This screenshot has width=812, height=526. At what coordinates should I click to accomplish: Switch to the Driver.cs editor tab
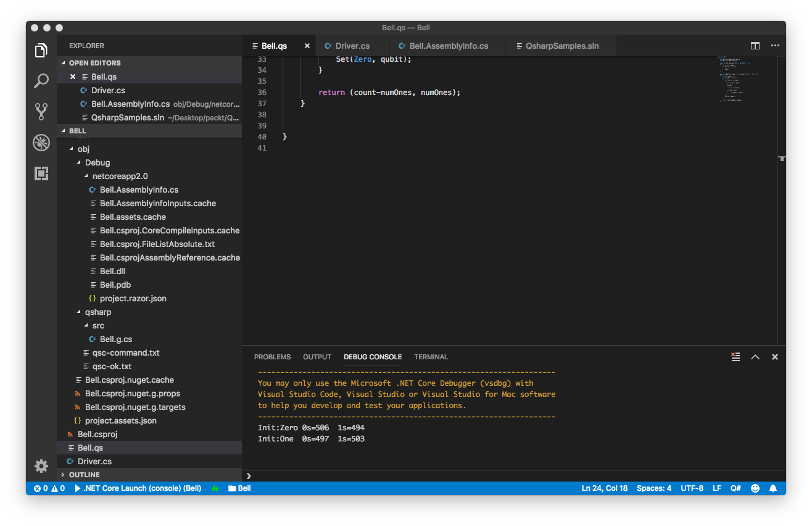pos(352,46)
